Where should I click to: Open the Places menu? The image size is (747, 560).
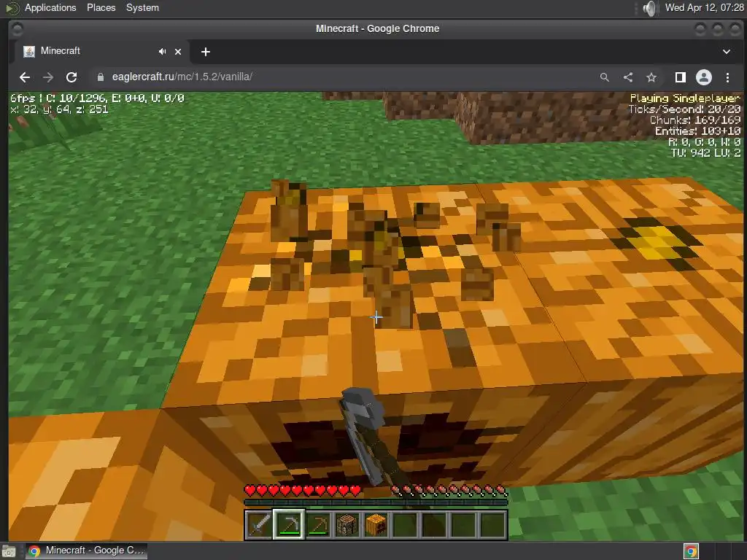[x=101, y=7]
